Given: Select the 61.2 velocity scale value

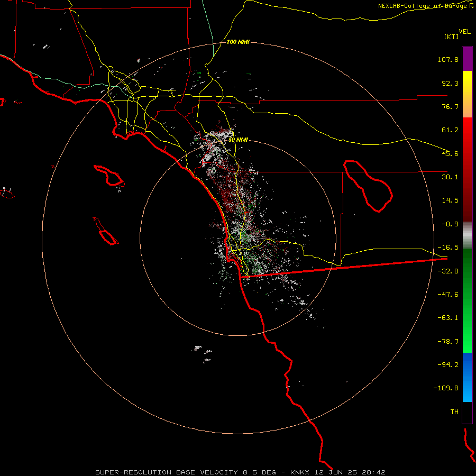Looking at the screenshot, I should (450, 130).
